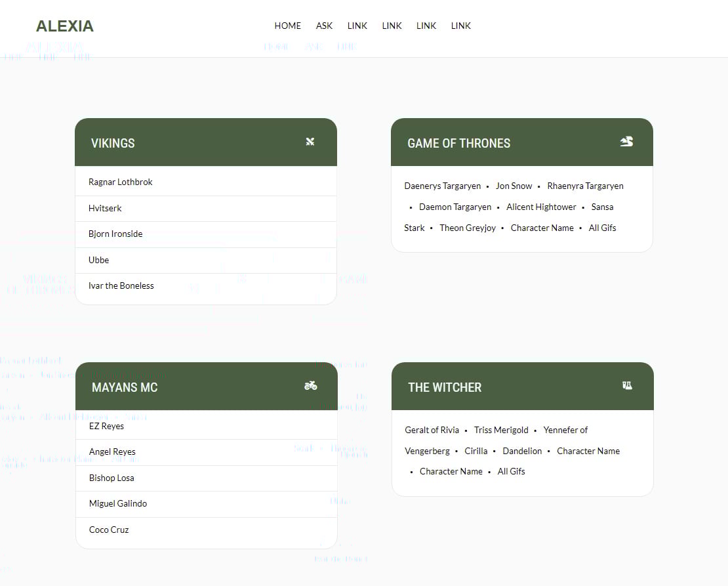Click Daemon Targaryen character link
728x586 pixels.
click(x=455, y=207)
